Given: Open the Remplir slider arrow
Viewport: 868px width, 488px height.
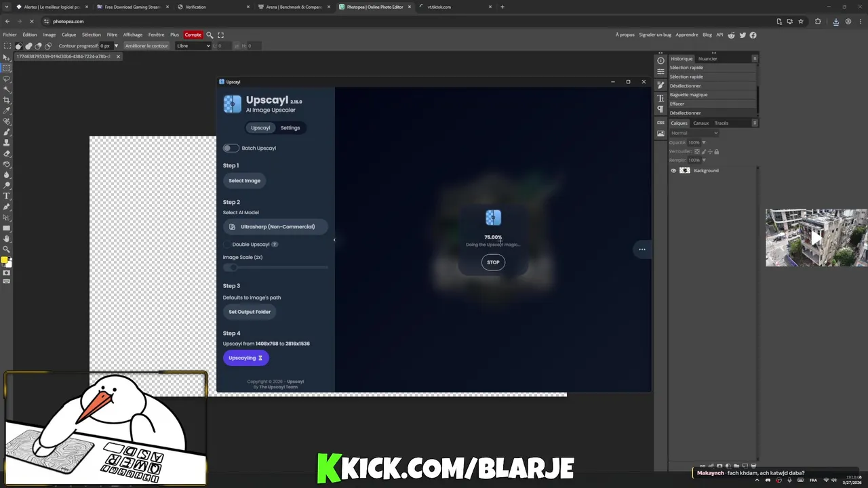Looking at the screenshot, I should point(704,160).
